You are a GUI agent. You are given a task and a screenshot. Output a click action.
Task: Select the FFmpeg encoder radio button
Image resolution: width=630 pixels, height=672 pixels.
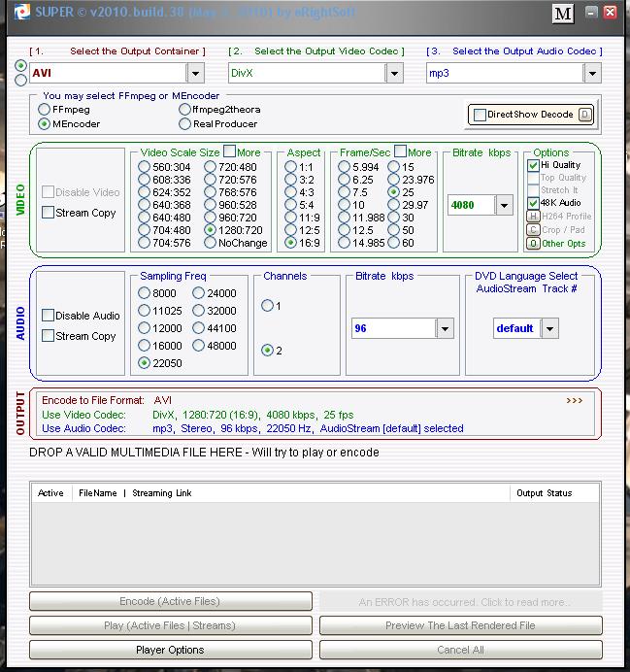[x=45, y=110]
